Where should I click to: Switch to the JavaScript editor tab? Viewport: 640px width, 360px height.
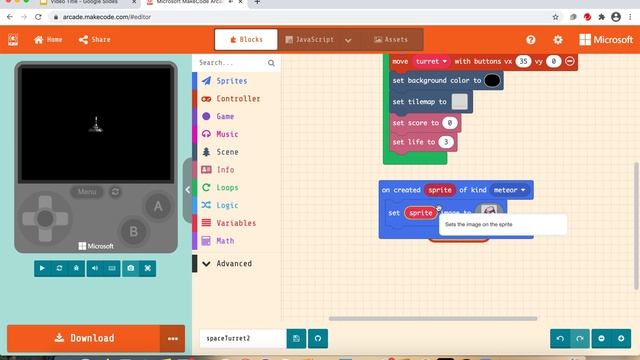pyautogui.click(x=309, y=40)
